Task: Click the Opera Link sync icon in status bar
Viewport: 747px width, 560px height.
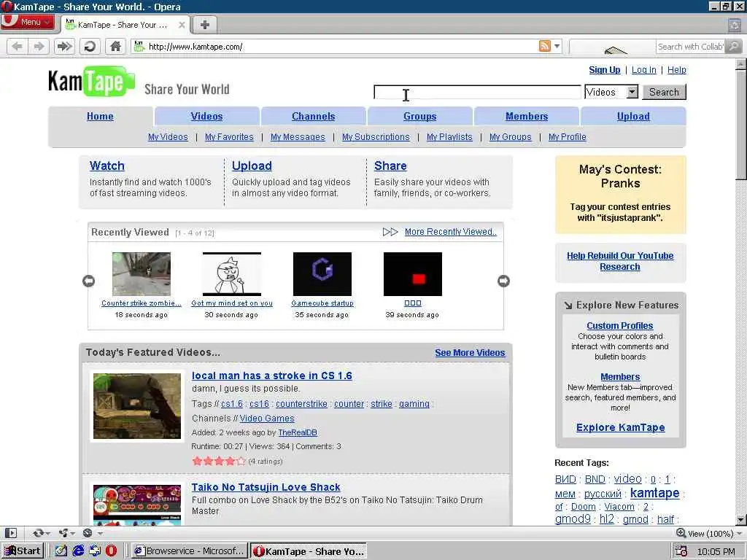Action: click(x=40, y=533)
